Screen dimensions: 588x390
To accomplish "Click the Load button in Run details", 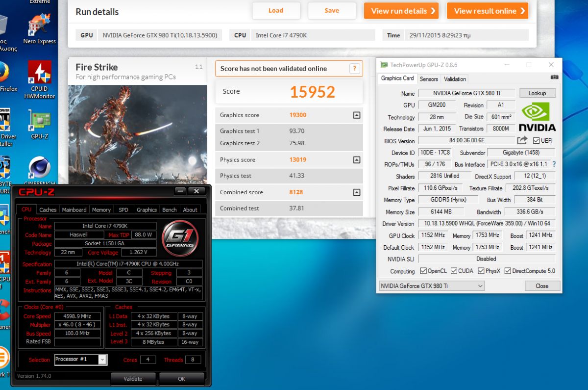I will pyautogui.click(x=276, y=11).
